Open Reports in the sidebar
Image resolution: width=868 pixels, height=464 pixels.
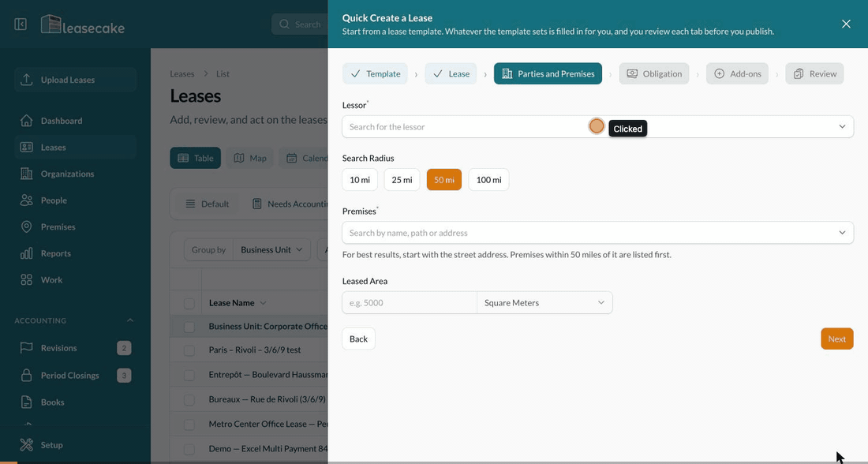(75, 253)
